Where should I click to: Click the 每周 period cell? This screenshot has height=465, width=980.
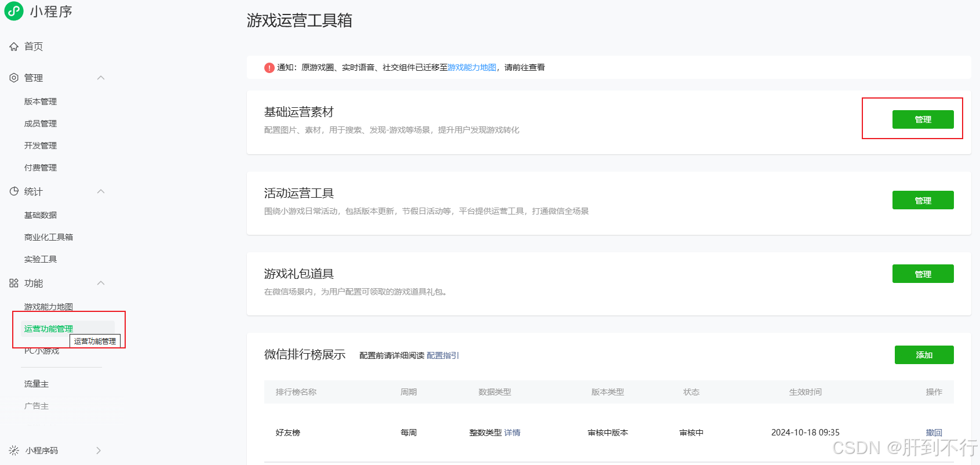[x=409, y=433]
